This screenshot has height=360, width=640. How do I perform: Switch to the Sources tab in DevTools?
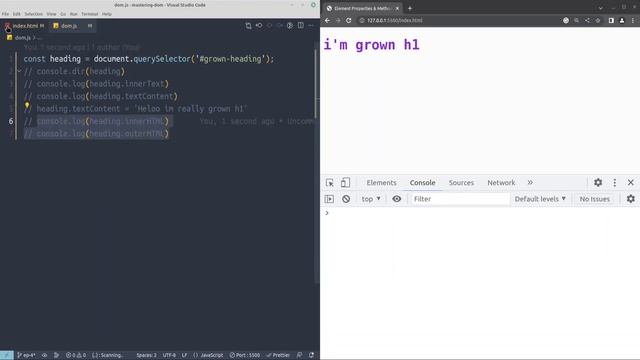pyautogui.click(x=461, y=183)
